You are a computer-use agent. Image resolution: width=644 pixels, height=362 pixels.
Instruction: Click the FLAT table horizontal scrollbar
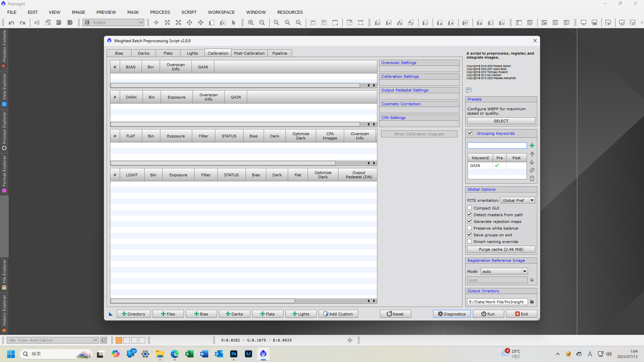coord(223,163)
